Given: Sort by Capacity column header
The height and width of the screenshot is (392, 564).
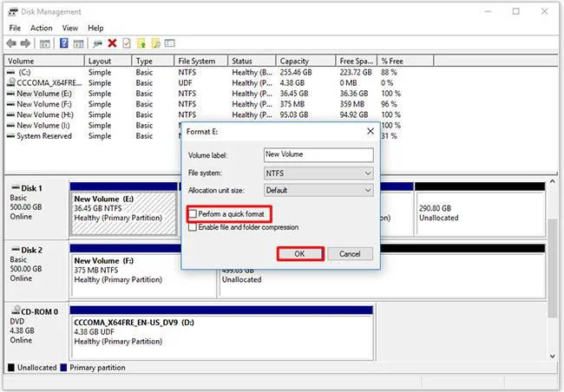Looking at the screenshot, I should tap(305, 61).
